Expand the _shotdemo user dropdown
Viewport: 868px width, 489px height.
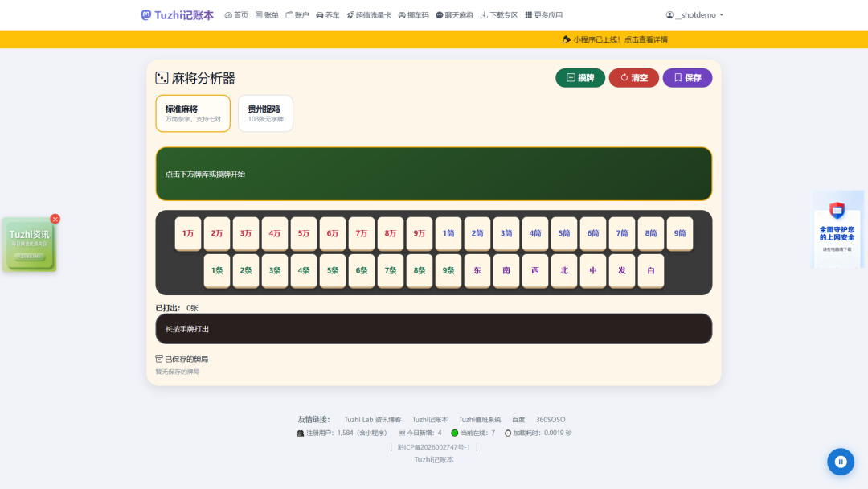point(694,15)
